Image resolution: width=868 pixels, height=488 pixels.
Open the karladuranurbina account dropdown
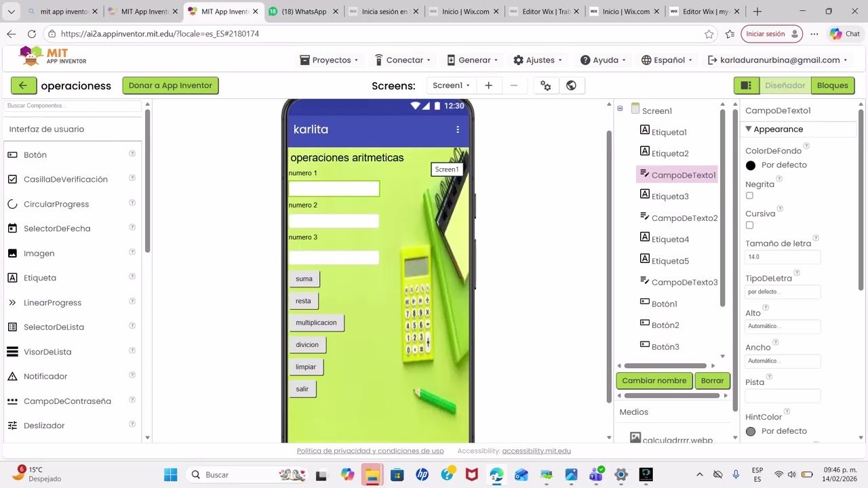778,60
